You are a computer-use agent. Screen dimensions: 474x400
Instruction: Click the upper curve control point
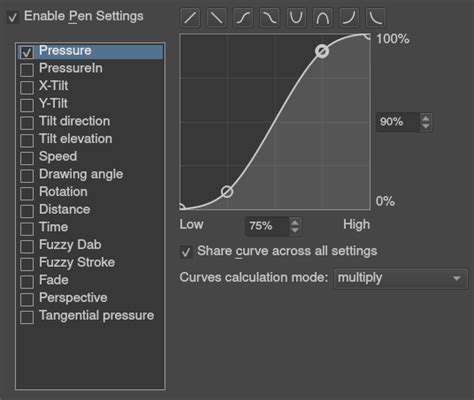[322, 51]
